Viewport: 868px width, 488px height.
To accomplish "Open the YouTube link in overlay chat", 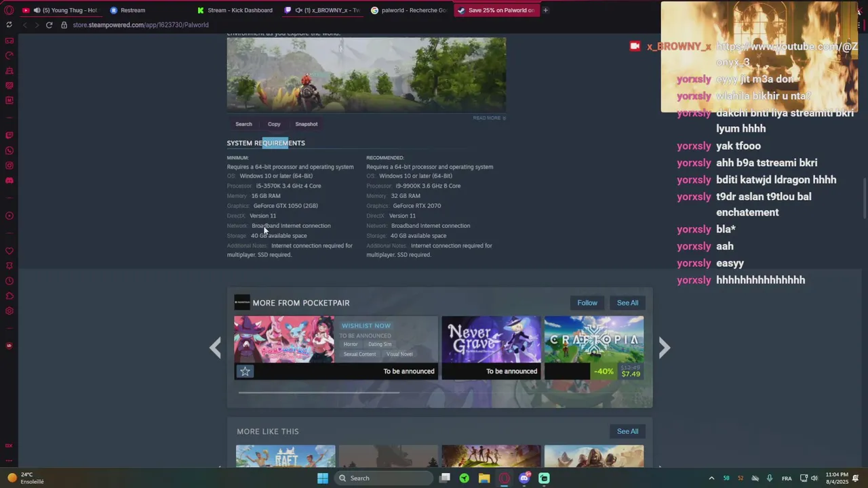I will [x=786, y=54].
